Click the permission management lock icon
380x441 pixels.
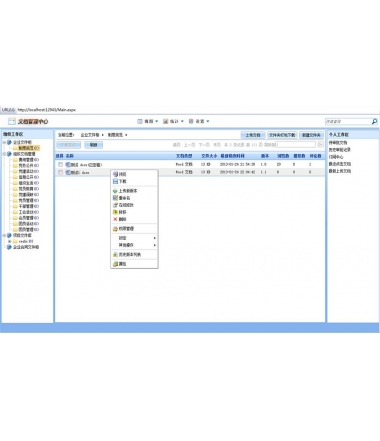[115, 229]
